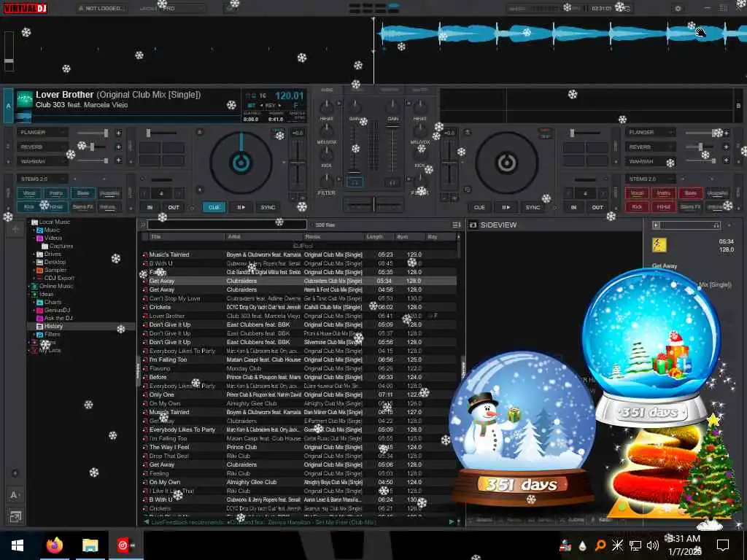
Task: Click plus button beside deck B REVERB slider
Action: coord(726,147)
